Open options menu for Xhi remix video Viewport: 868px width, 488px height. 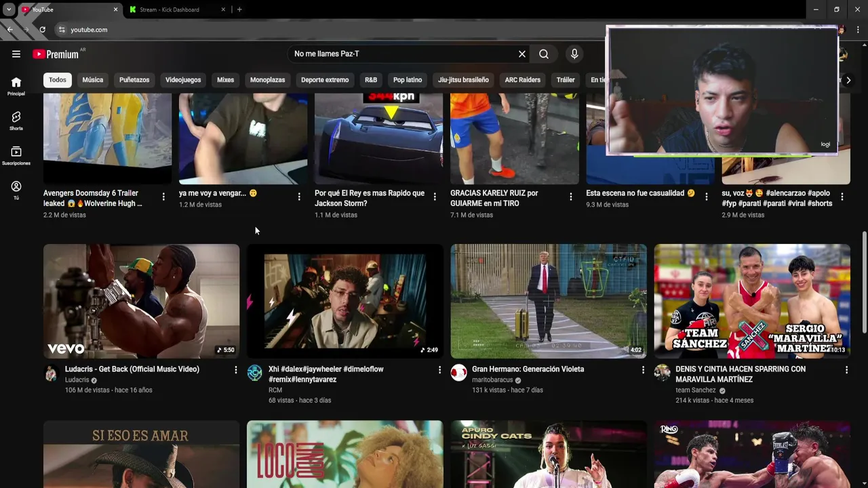(439, 370)
